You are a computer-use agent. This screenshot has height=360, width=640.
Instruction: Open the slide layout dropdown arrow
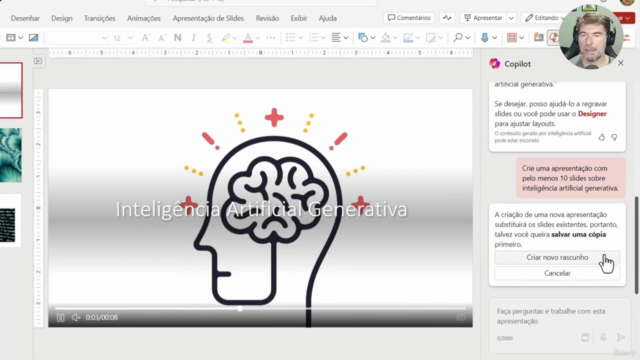pos(20,38)
